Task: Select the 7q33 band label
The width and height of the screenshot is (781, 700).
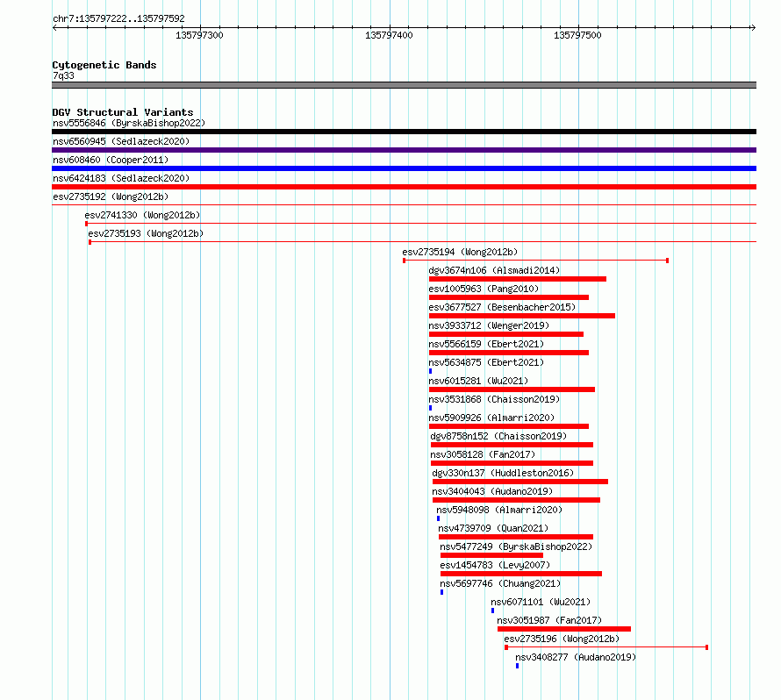Action: tap(63, 75)
